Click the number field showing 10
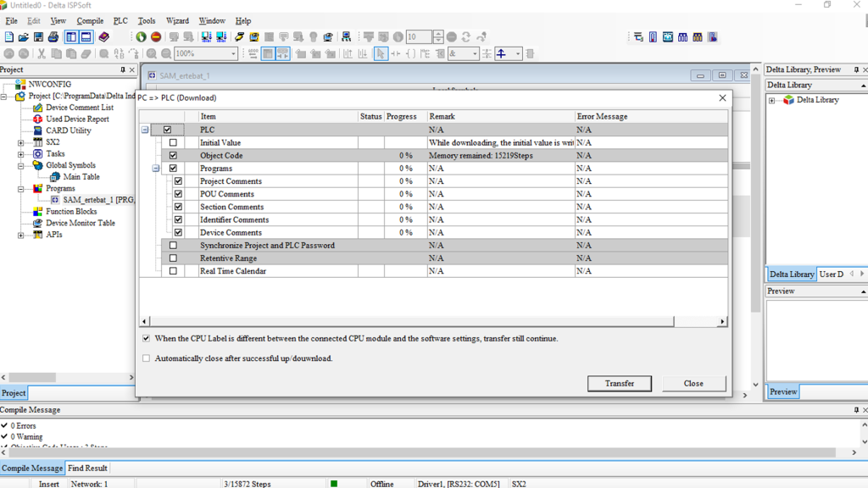 point(419,37)
